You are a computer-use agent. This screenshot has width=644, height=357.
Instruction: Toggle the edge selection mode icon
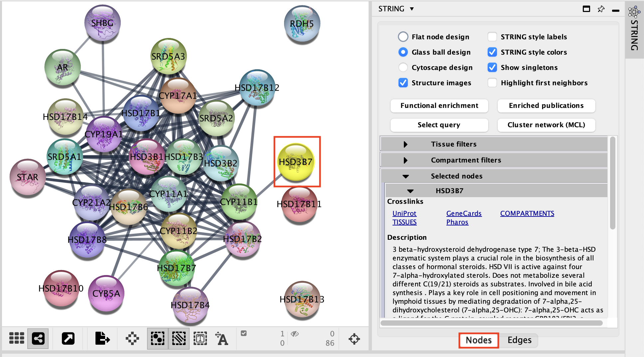(x=179, y=339)
